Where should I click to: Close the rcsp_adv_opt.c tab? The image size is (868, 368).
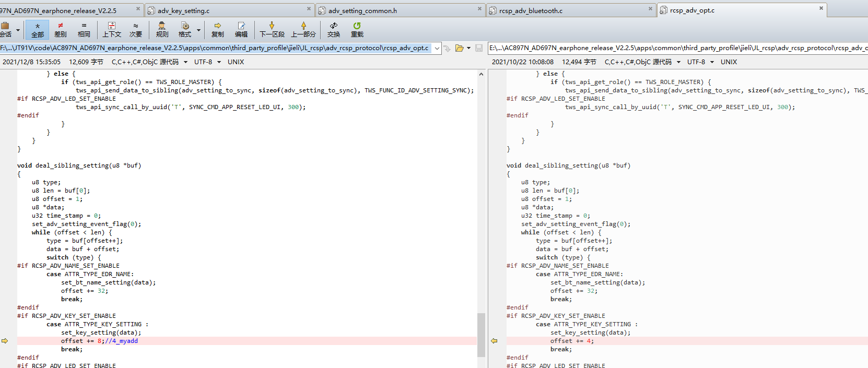[x=821, y=8]
